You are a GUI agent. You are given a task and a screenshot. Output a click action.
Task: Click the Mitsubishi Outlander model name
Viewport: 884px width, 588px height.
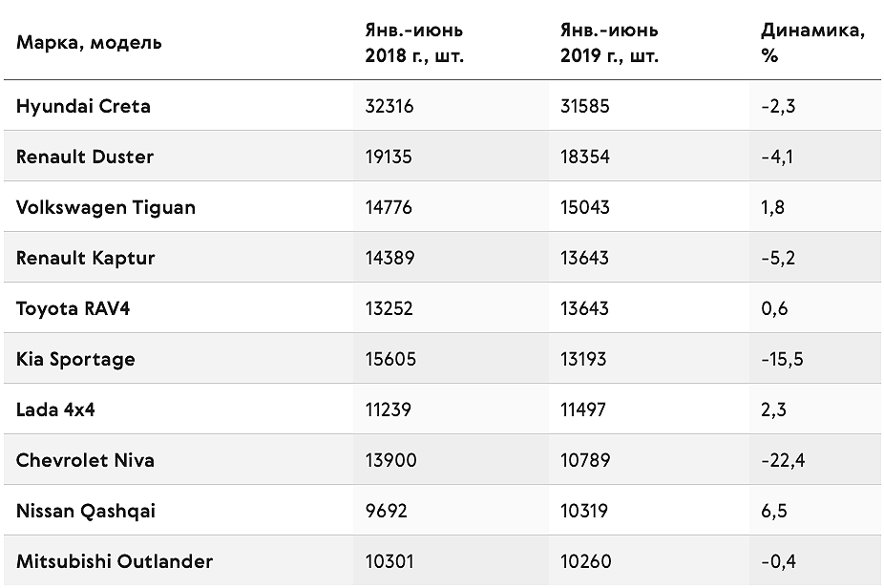115,561
